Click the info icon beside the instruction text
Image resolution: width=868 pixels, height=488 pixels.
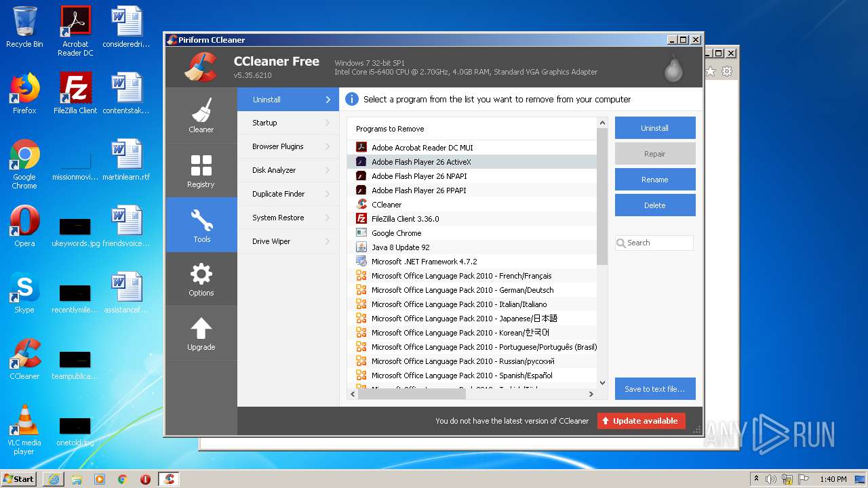tap(352, 100)
